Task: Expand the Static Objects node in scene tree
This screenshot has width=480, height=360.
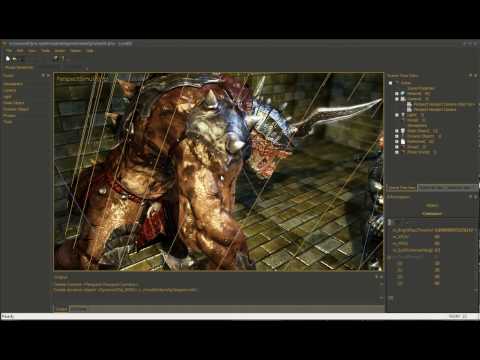Action: coord(397,131)
